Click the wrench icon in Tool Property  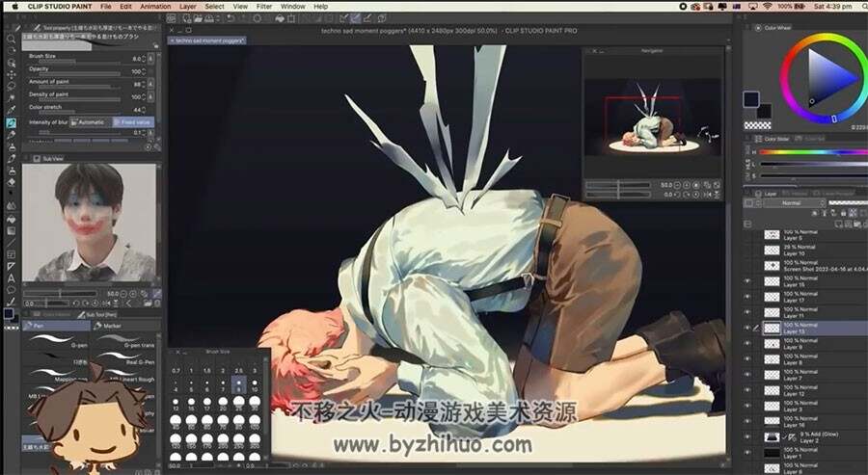tap(156, 147)
